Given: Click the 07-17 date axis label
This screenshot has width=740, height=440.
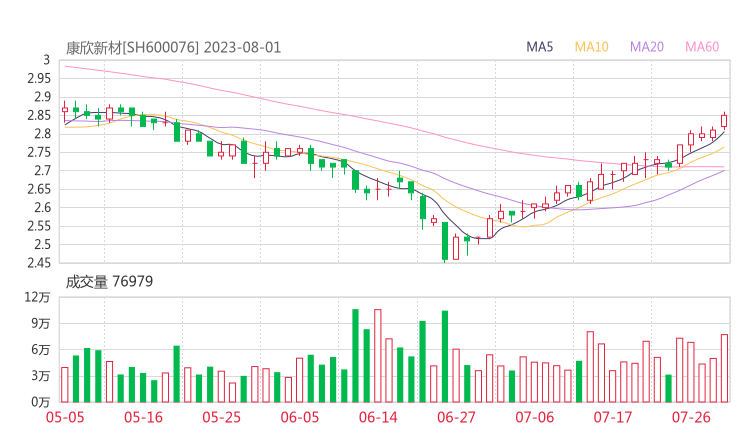Looking at the screenshot, I should pyautogui.click(x=613, y=417).
